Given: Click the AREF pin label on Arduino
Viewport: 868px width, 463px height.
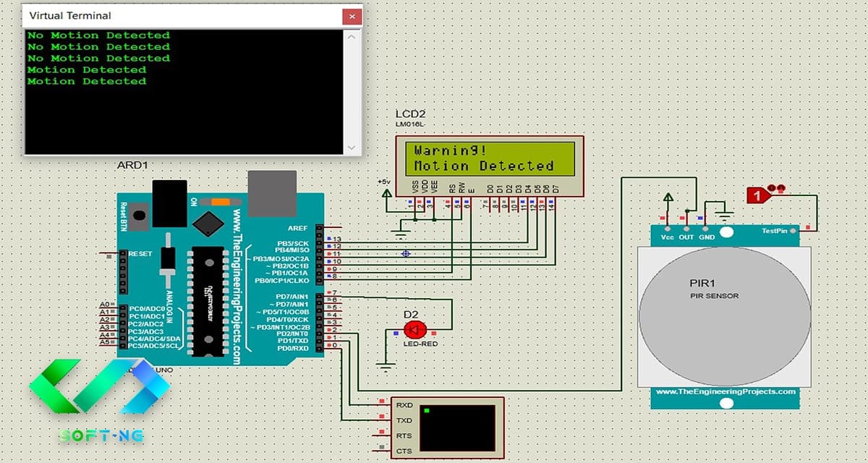Looking at the screenshot, I should click(x=297, y=229).
